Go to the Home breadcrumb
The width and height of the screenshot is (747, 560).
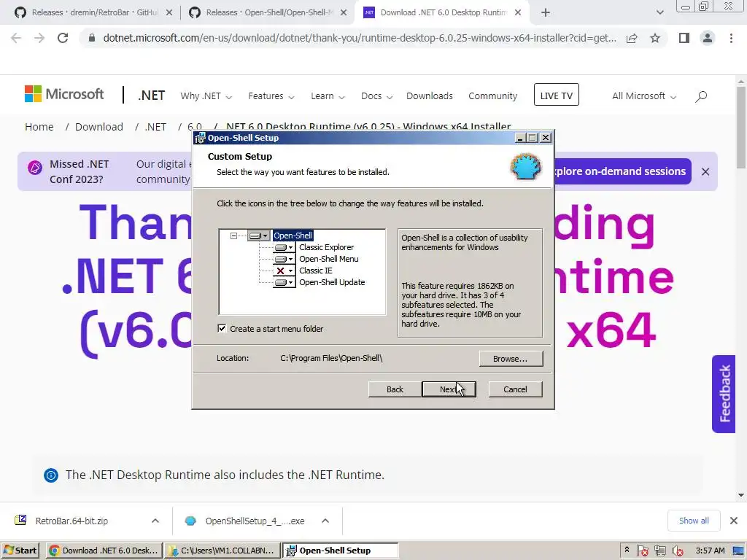coord(39,127)
